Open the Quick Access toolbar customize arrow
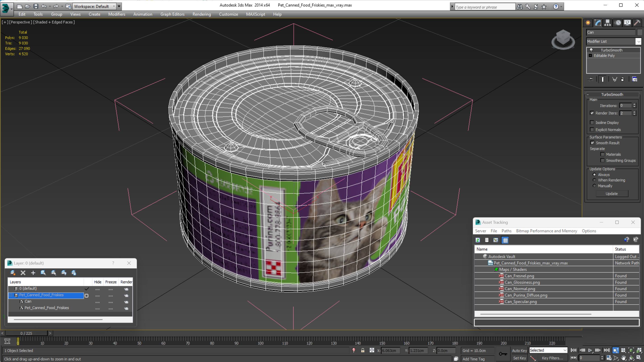This screenshot has width=644, height=362. [119, 6]
